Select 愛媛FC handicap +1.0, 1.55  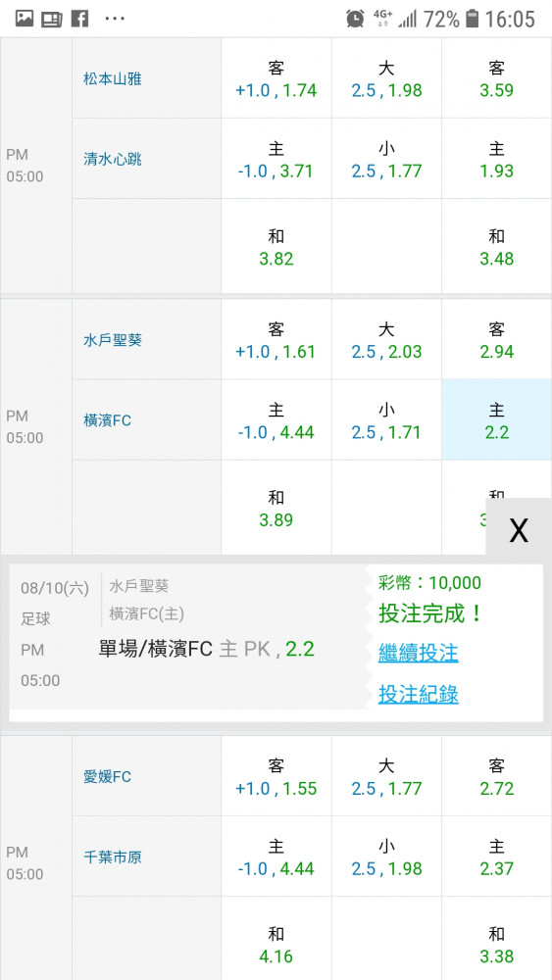coord(276,775)
